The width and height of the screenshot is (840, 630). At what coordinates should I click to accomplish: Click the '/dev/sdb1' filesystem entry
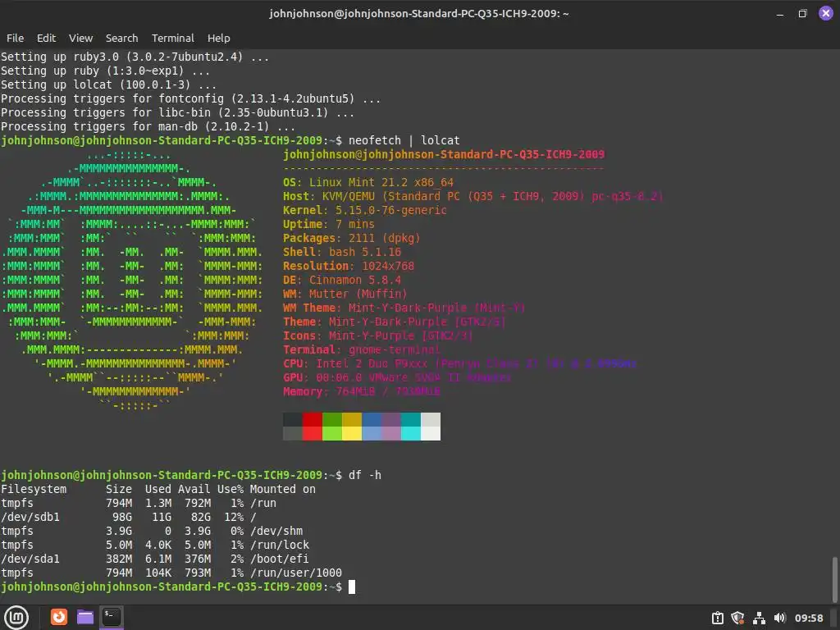(x=30, y=517)
